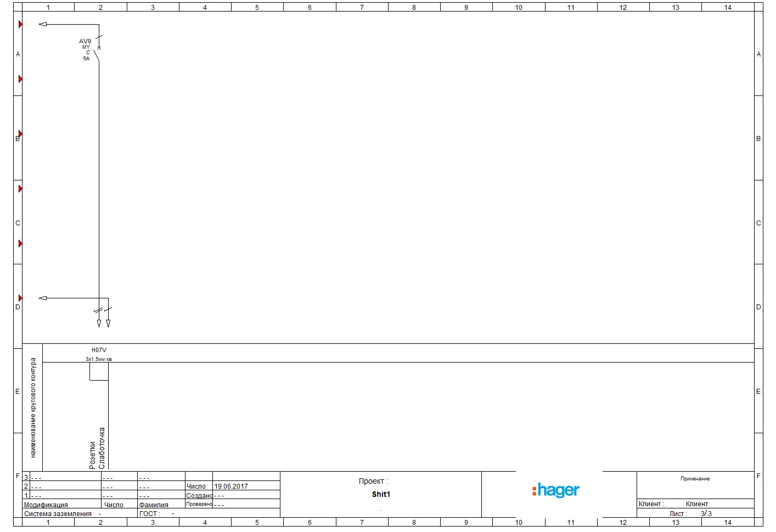Click the right downward output arrow in row D
The height and width of the screenshot is (532, 776).
108,324
